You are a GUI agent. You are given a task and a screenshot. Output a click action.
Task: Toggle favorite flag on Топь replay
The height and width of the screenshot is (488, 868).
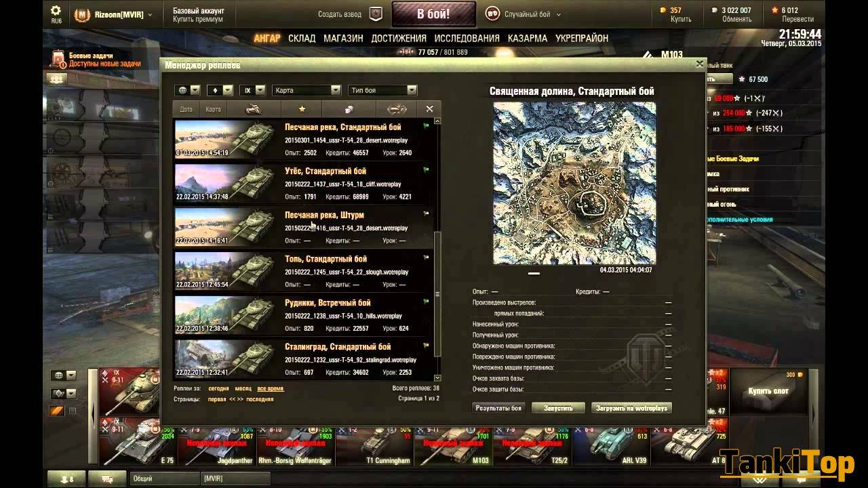click(x=426, y=258)
